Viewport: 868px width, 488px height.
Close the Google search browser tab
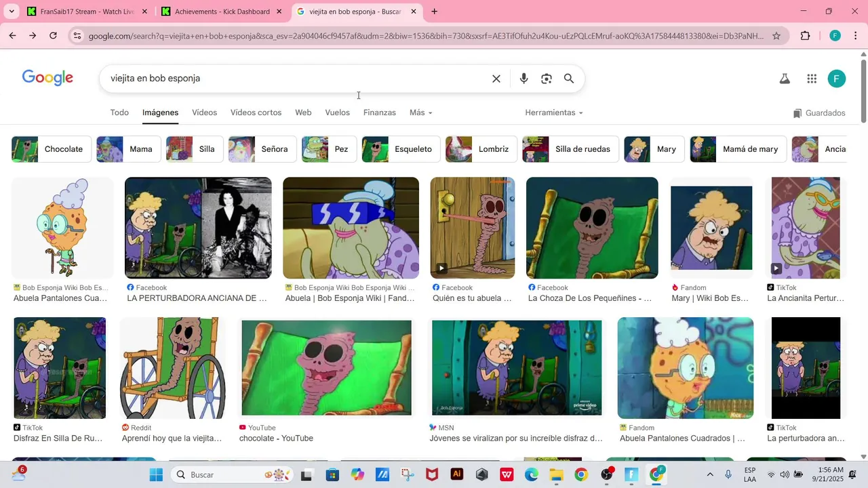414,12
